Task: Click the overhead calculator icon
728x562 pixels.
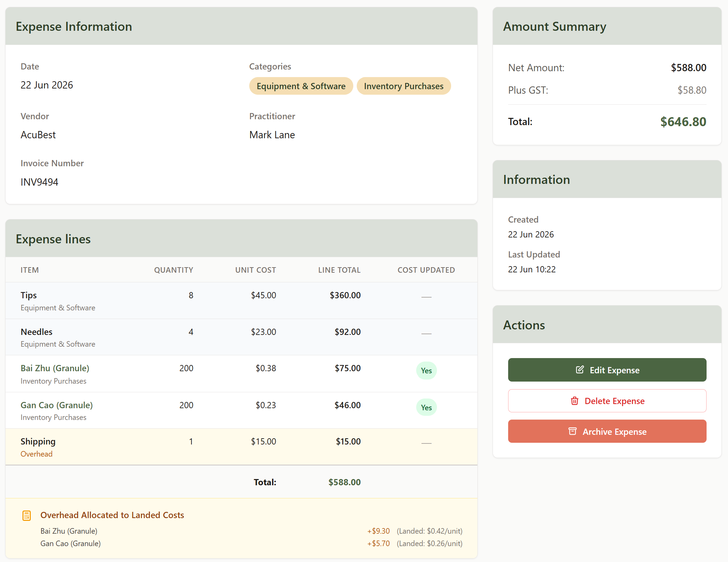Action: (x=27, y=516)
